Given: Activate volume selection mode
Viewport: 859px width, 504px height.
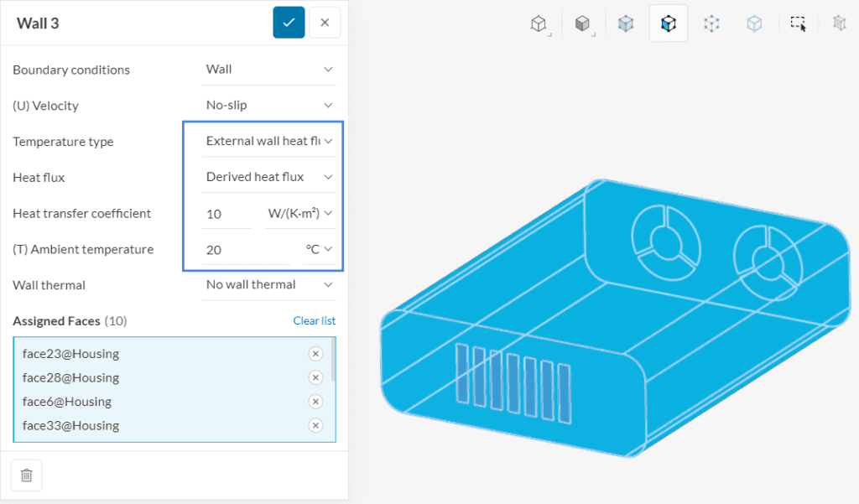Looking at the screenshot, I should click(x=626, y=24).
